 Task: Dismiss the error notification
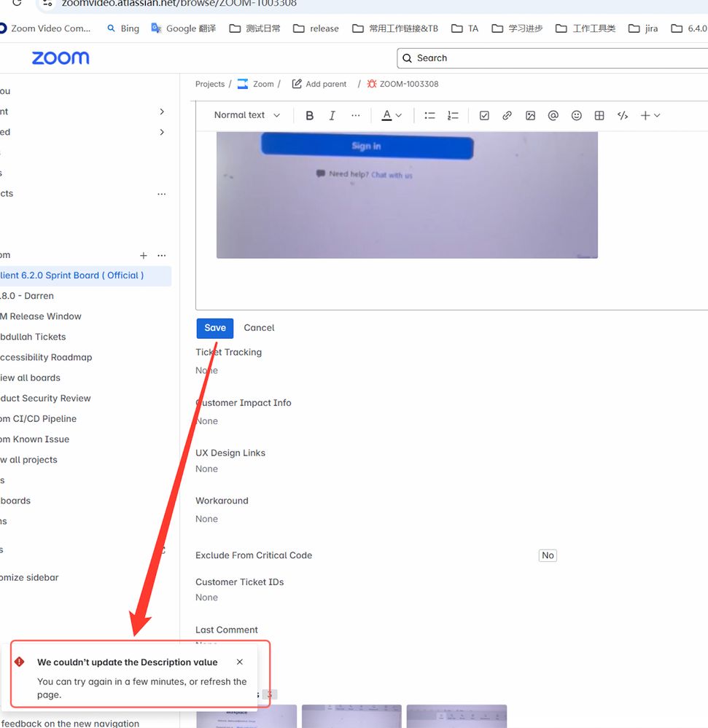(240, 662)
